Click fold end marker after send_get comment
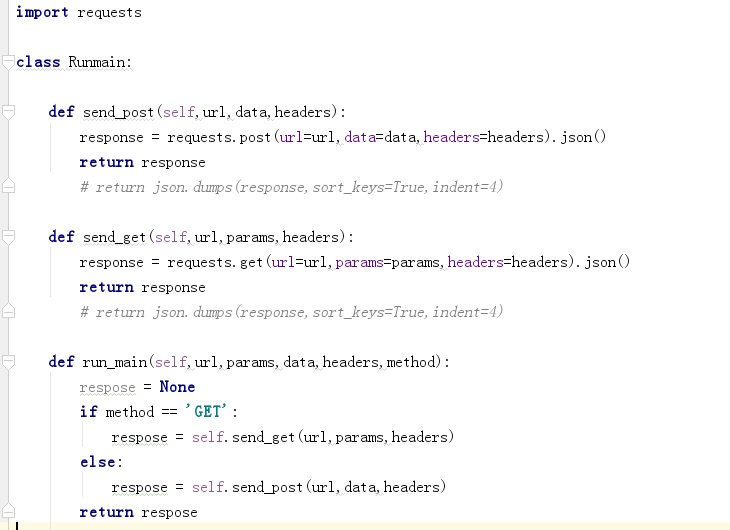The image size is (730, 530). point(8,311)
